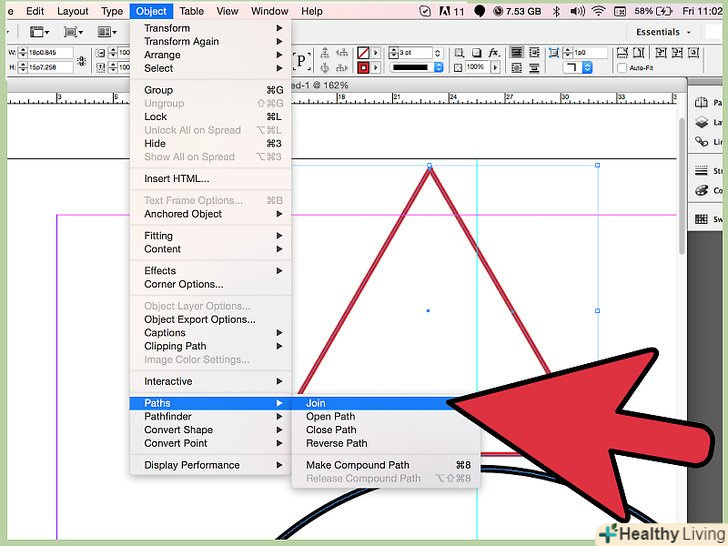Choose Hide in Object menu
728x546 pixels.
(210, 143)
